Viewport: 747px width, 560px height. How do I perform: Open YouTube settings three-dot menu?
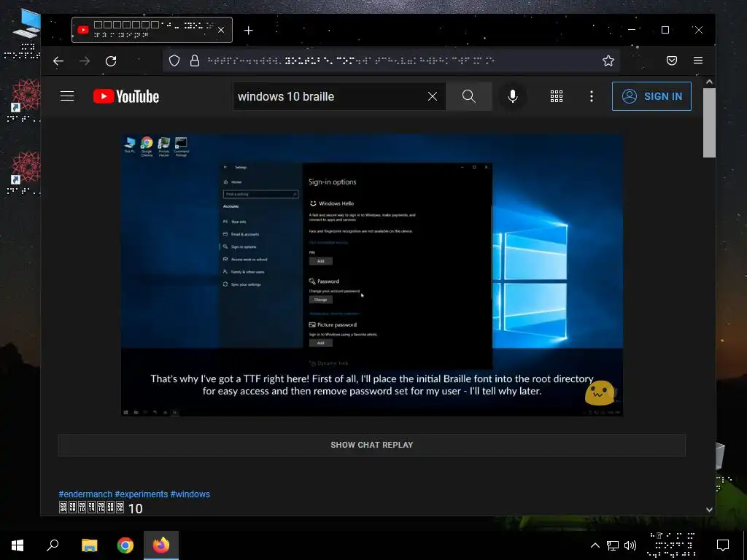tap(591, 96)
